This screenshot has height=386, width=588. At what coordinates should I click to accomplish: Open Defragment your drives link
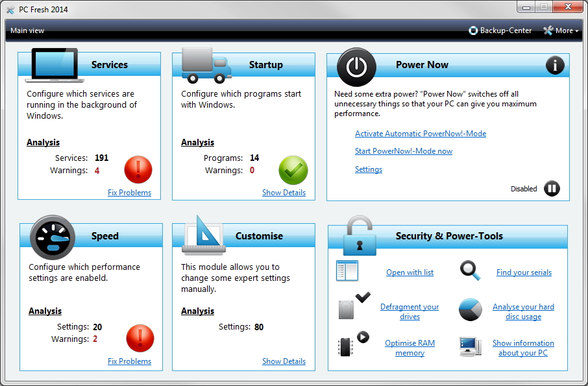409,311
